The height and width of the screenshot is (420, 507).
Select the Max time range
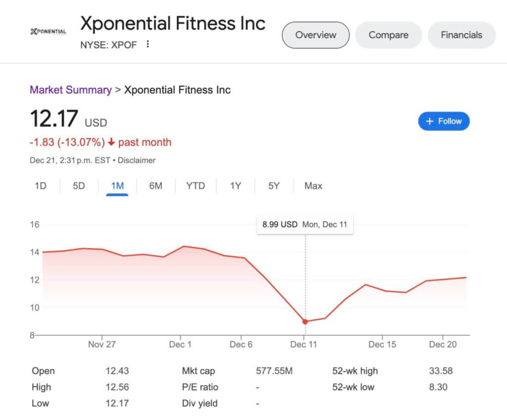click(x=312, y=186)
